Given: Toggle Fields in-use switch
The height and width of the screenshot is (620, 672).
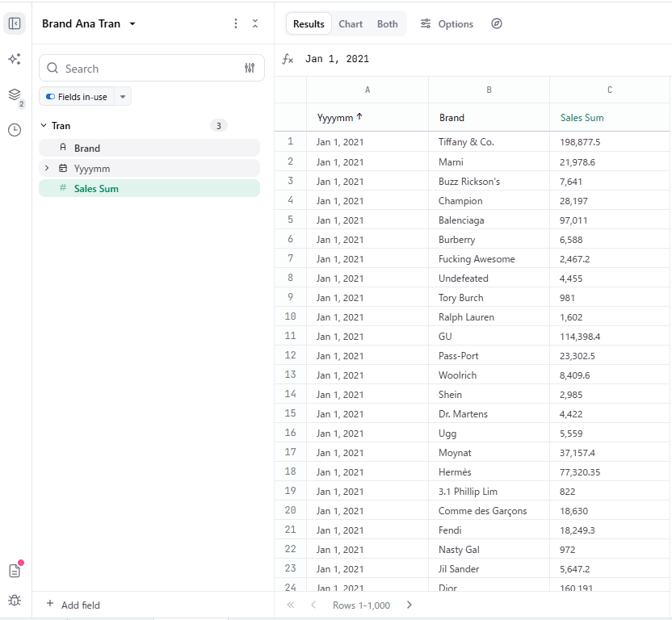Looking at the screenshot, I should pyautogui.click(x=50, y=97).
